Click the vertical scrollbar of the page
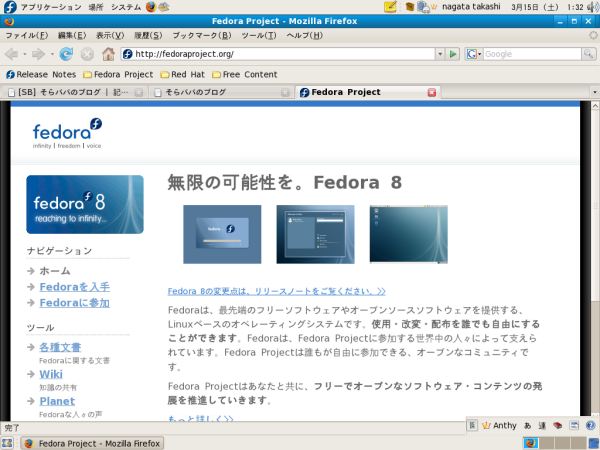This screenshot has width=600, height=450. (595, 207)
